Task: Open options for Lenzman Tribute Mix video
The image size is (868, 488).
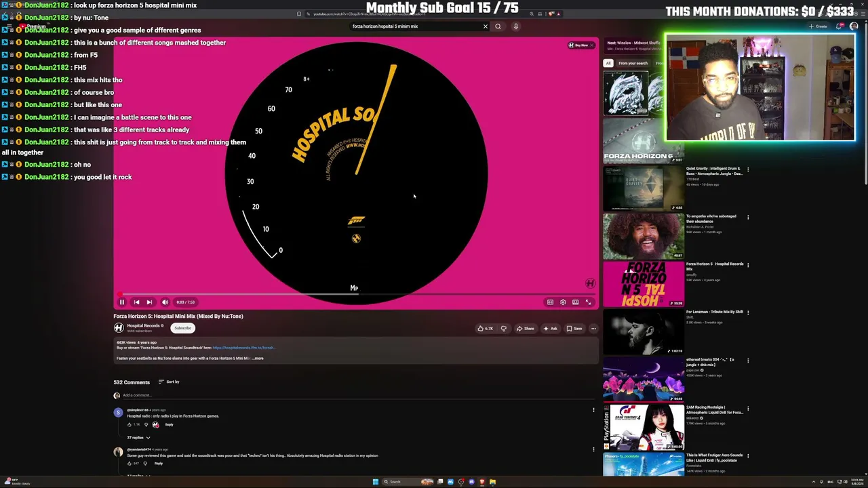Action: 748,313
